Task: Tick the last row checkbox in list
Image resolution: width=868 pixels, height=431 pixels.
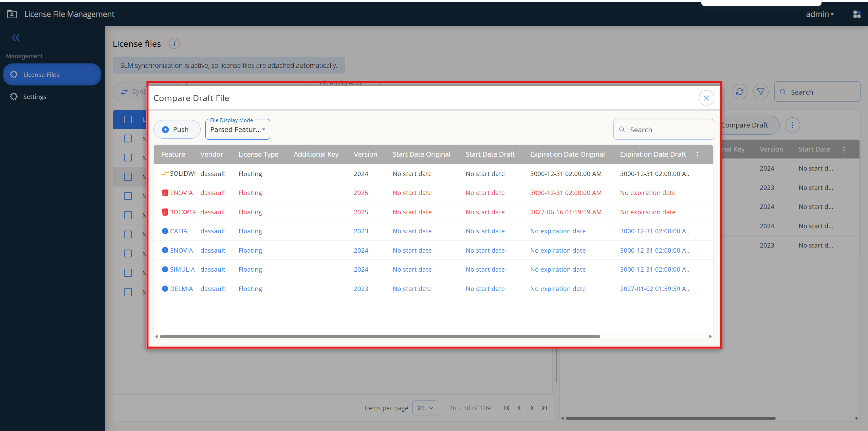Action: 128,292
